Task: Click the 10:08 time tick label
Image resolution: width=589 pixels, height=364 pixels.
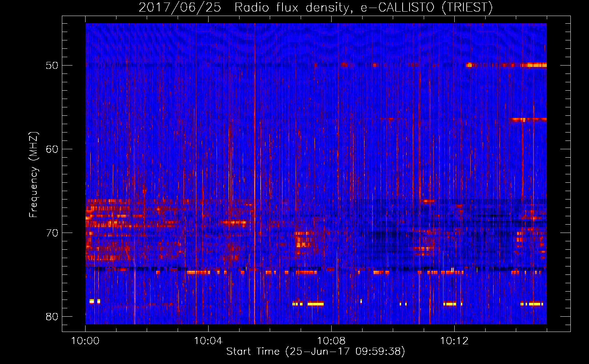Action: [x=331, y=341]
